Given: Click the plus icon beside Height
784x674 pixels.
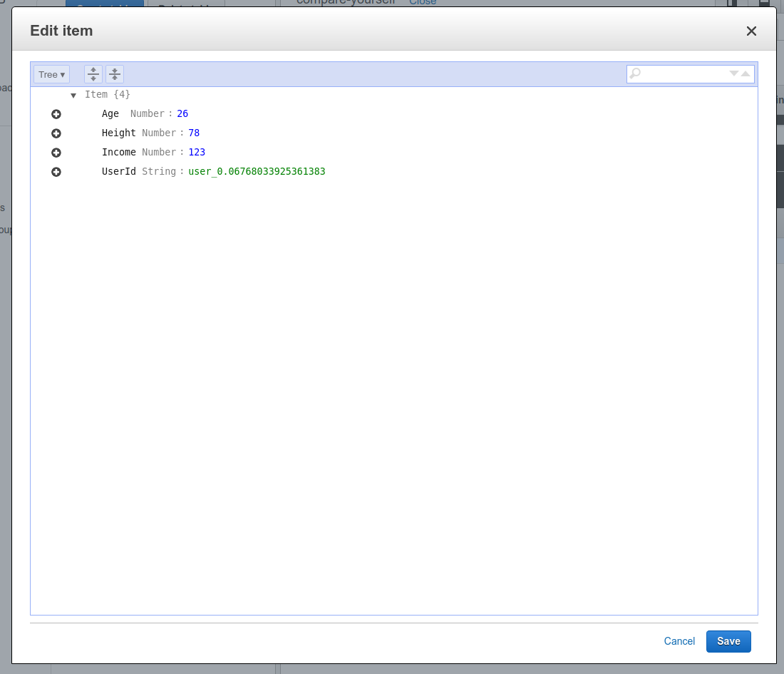Looking at the screenshot, I should click(x=56, y=133).
